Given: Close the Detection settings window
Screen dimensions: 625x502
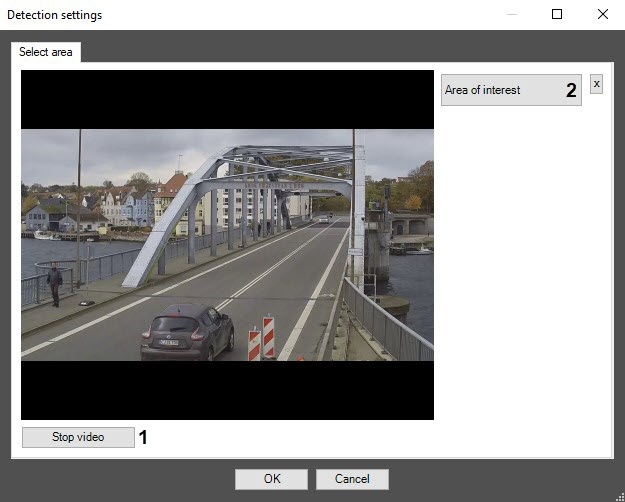Looking at the screenshot, I should point(603,14).
